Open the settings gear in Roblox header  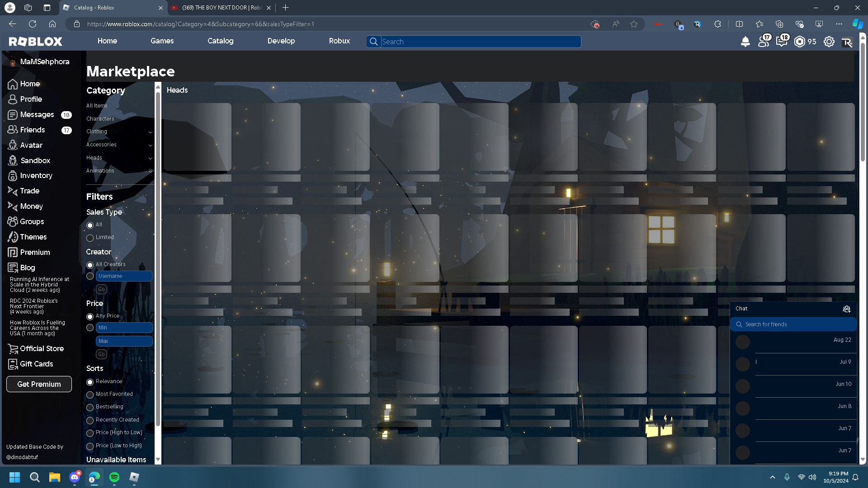pos(829,42)
